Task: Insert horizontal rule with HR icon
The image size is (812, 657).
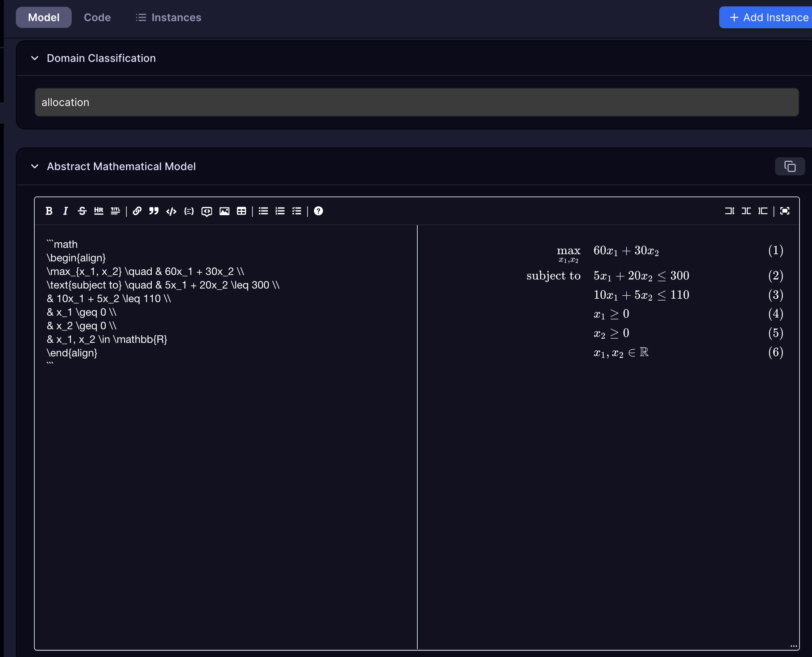Action: (x=99, y=211)
